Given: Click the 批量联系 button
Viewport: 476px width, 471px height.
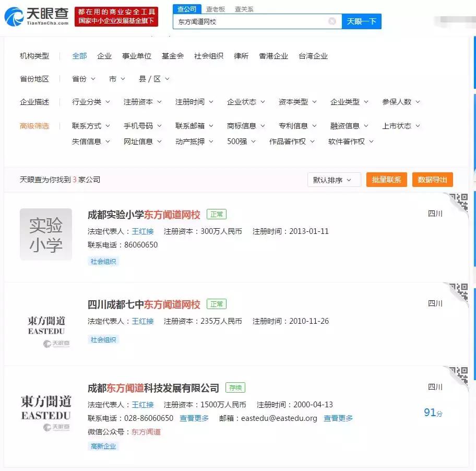Looking at the screenshot, I should coord(386,179).
